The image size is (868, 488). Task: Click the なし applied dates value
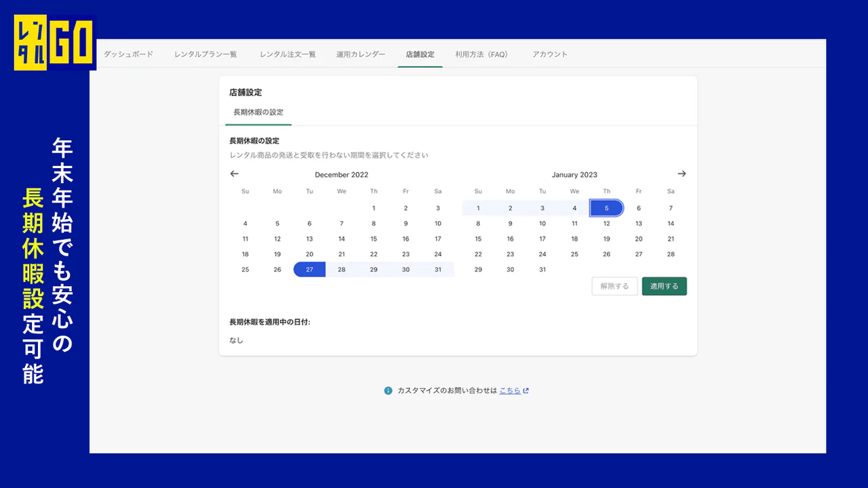(236, 340)
